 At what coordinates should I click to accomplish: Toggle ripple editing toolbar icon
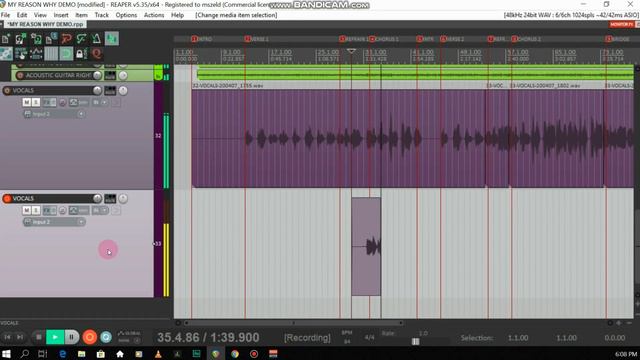[21, 53]
